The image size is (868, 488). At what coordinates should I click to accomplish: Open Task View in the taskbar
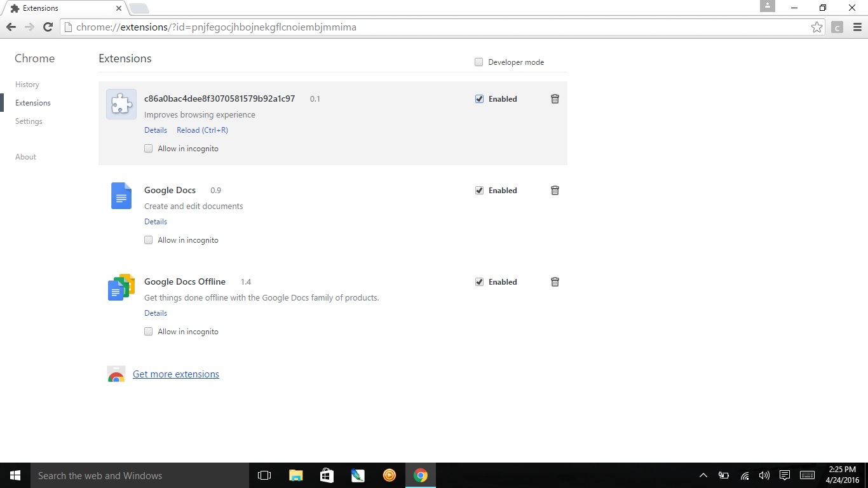pos(264,475)
